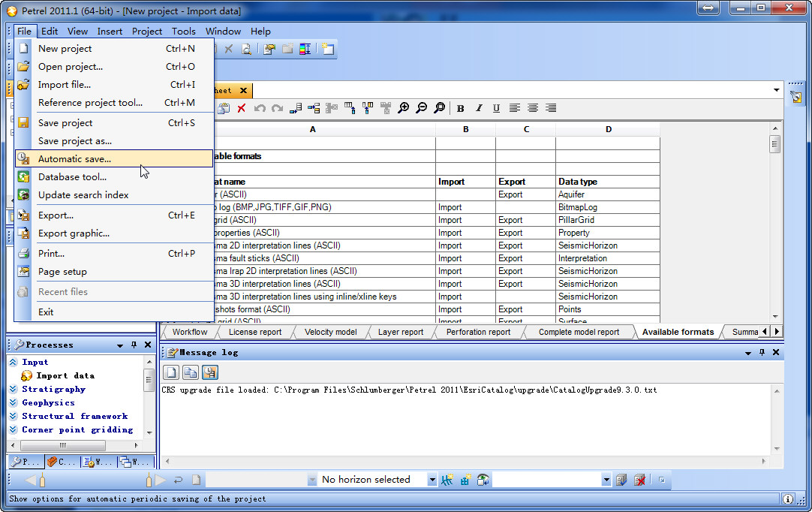This screenshot has width=812, height=512.
Task: Click the red X filter icon in bottom toolbar
Action: click(640, 480)
